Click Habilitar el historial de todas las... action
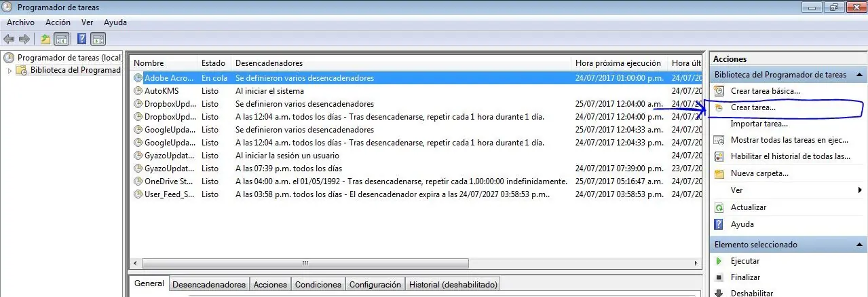 [x=790, y=156]
